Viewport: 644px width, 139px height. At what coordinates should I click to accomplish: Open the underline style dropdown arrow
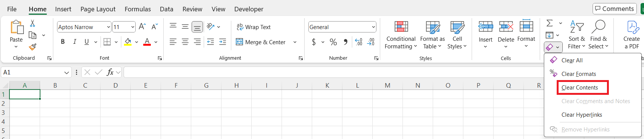(96, 42)
